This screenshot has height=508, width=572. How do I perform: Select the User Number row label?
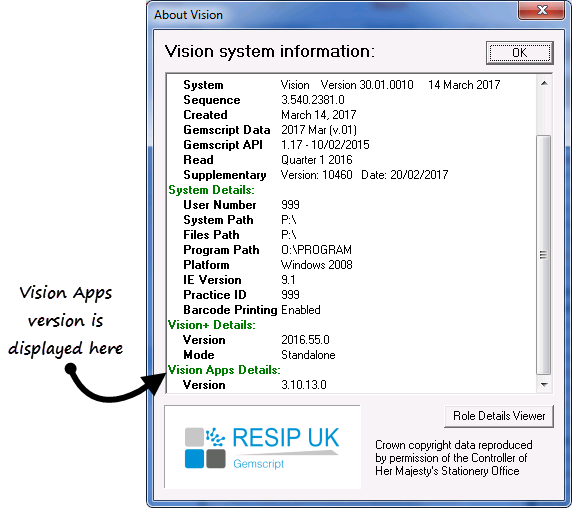[220, 205]
